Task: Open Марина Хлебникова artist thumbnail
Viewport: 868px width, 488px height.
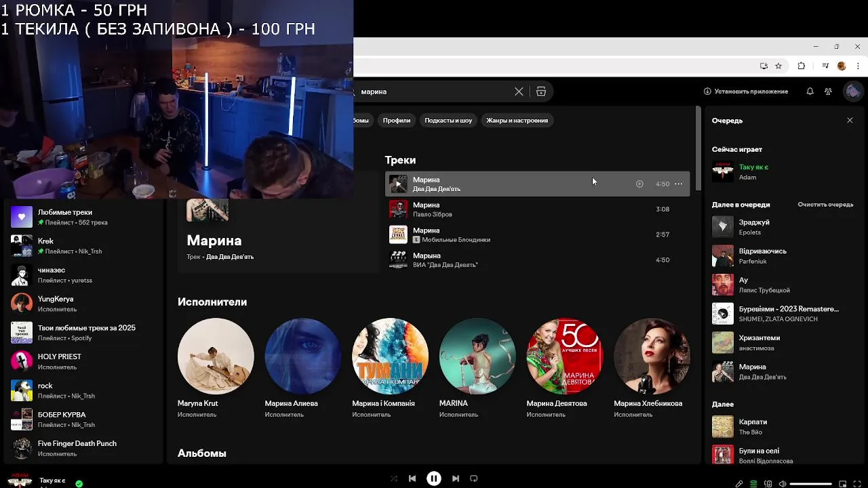Action: click(x=652, y=357)
